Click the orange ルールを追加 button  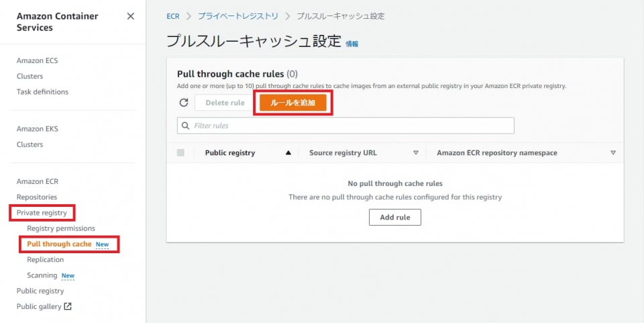pos(293,103)
